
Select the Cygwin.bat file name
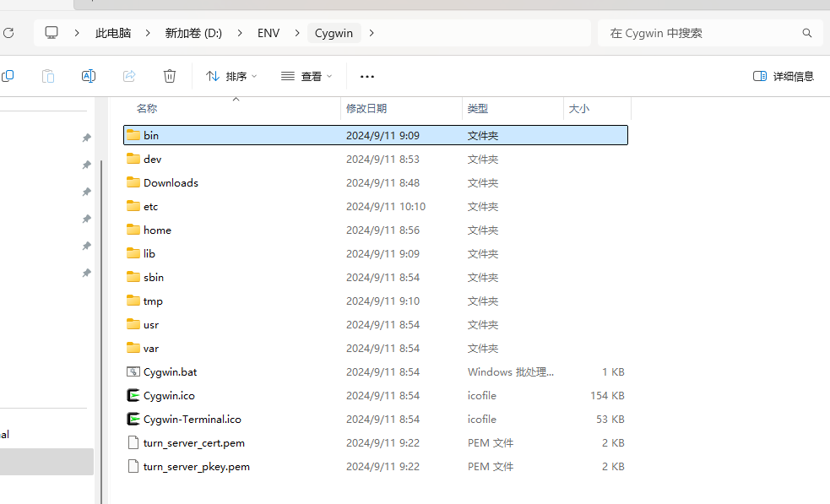coord(170,371)
